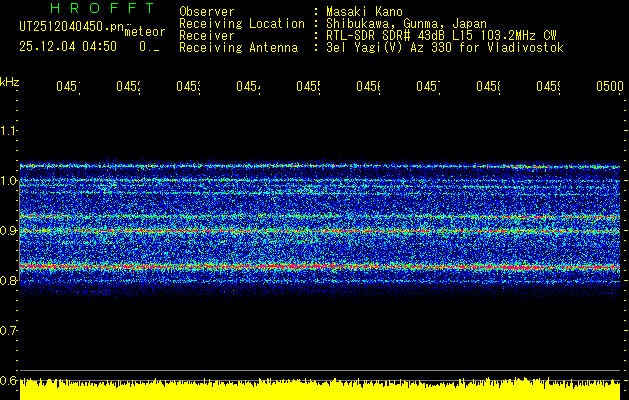This screenshot has width=629, height=400.
Task: Click the 0500 time axis marker
Action: [x=610, y=86]
